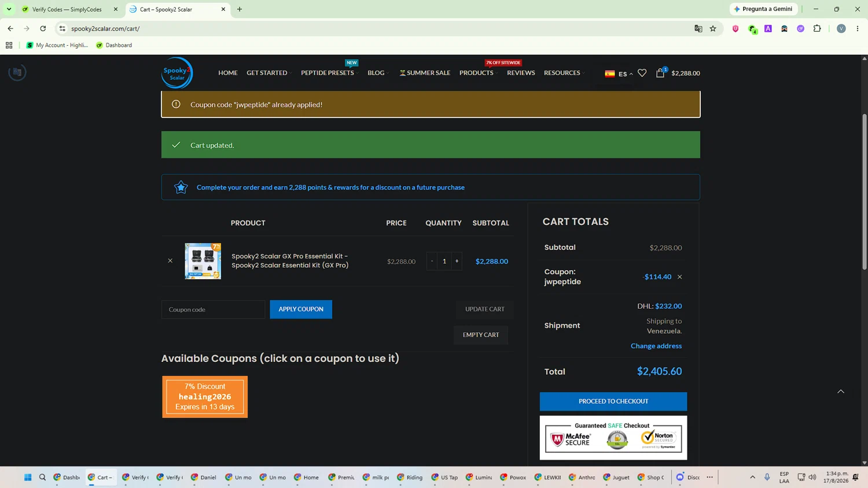Click Proceed to Checkout
Viewport: 868px width, 488px height.
[613, 401]
